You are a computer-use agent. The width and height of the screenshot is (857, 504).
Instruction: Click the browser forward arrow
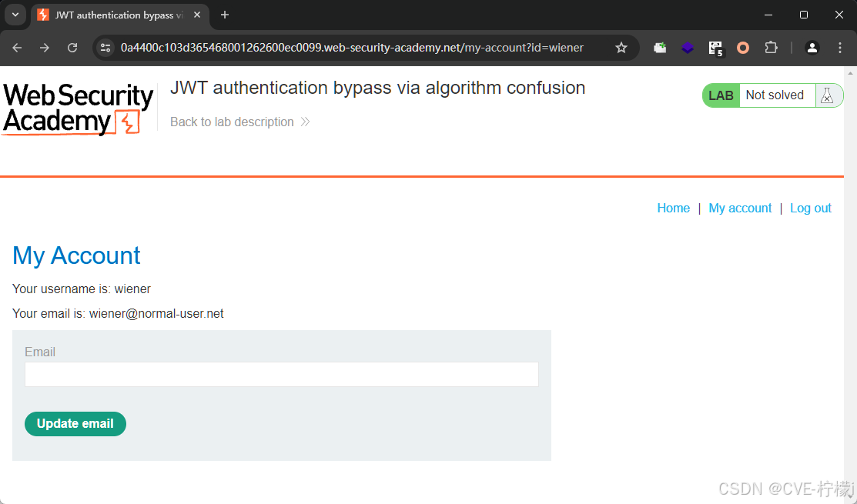click(44, 48)
